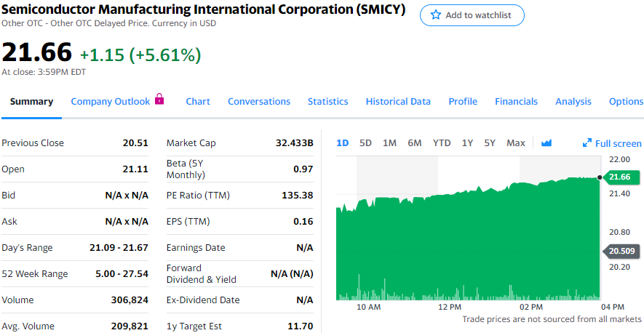
Task: Set chart range to YTD
Action: click(x=442, y=143)
